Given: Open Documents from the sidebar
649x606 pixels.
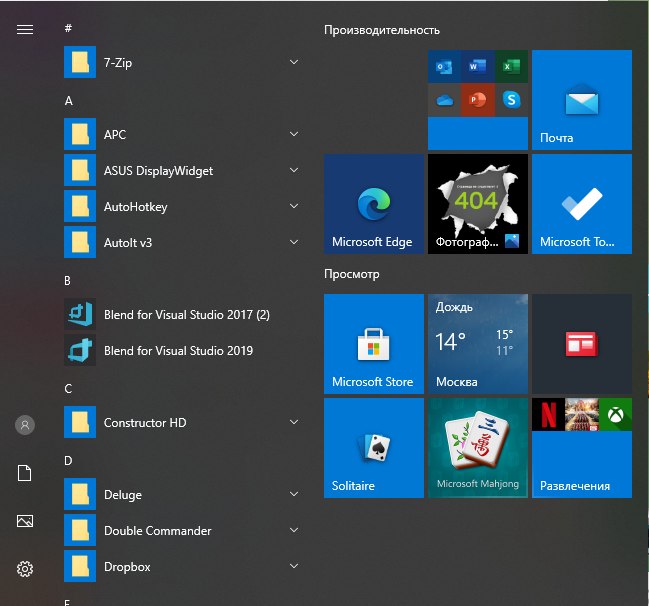Looking at the screenshot, I should click(x=24, y=473).
